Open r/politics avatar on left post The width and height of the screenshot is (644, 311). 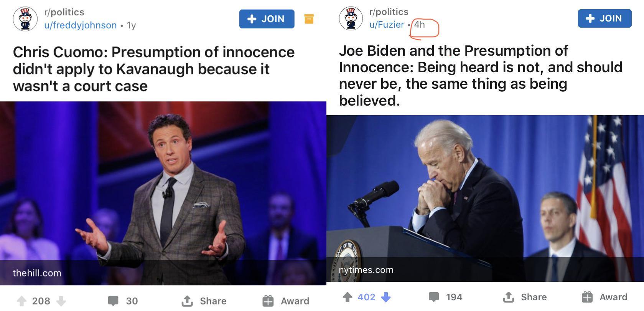tap(25, 19)
